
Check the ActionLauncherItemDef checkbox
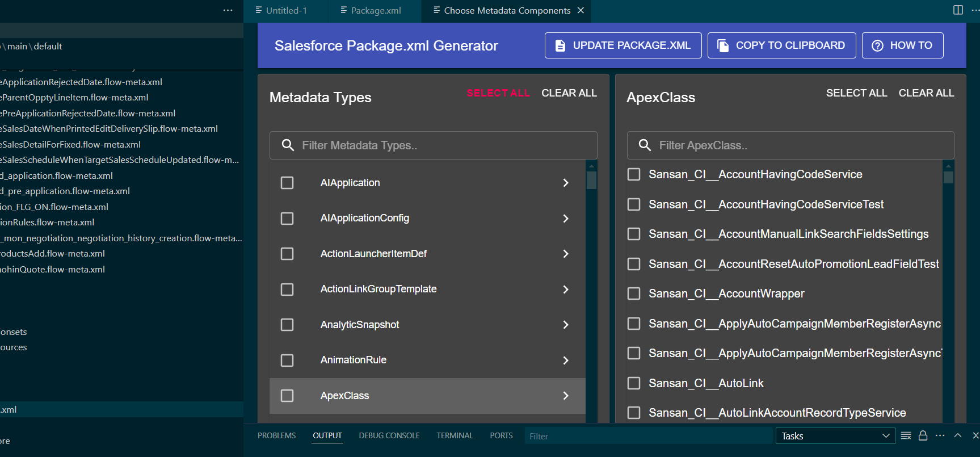coord(287,254)
